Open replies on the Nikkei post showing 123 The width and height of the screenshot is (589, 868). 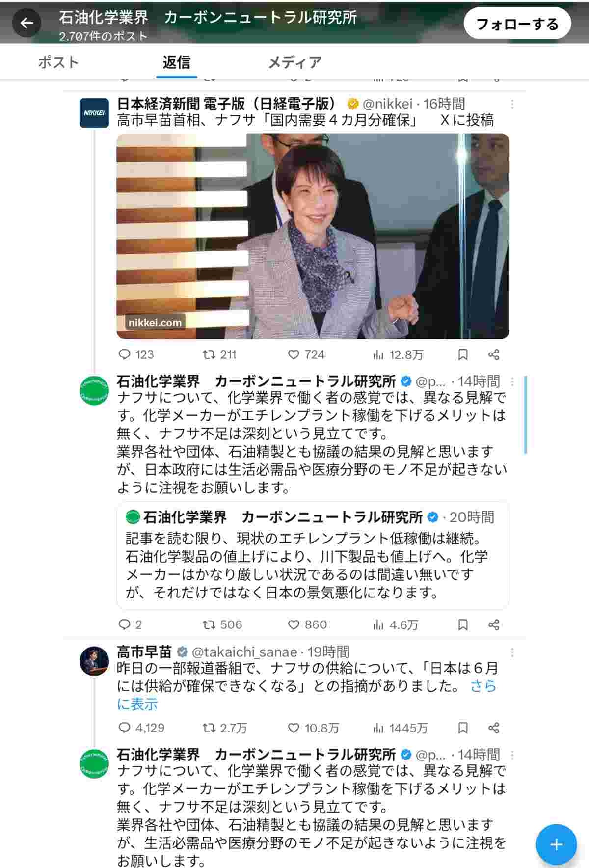tap(136, 354)
